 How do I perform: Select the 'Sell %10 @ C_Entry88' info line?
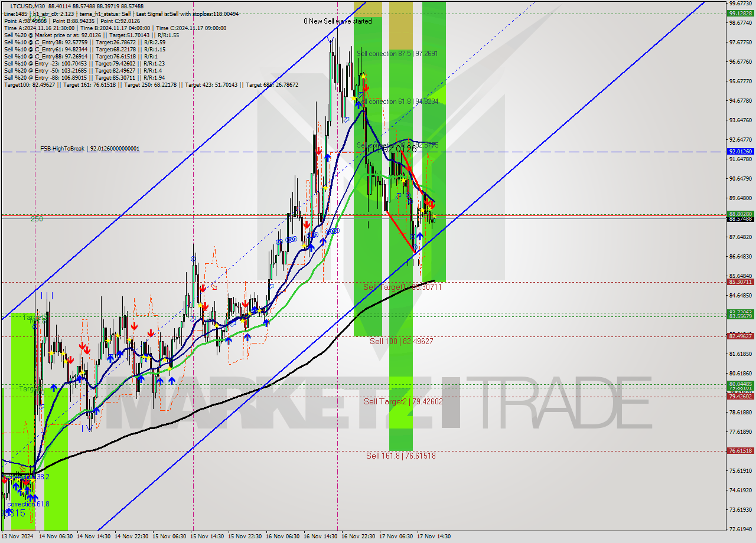80,56
